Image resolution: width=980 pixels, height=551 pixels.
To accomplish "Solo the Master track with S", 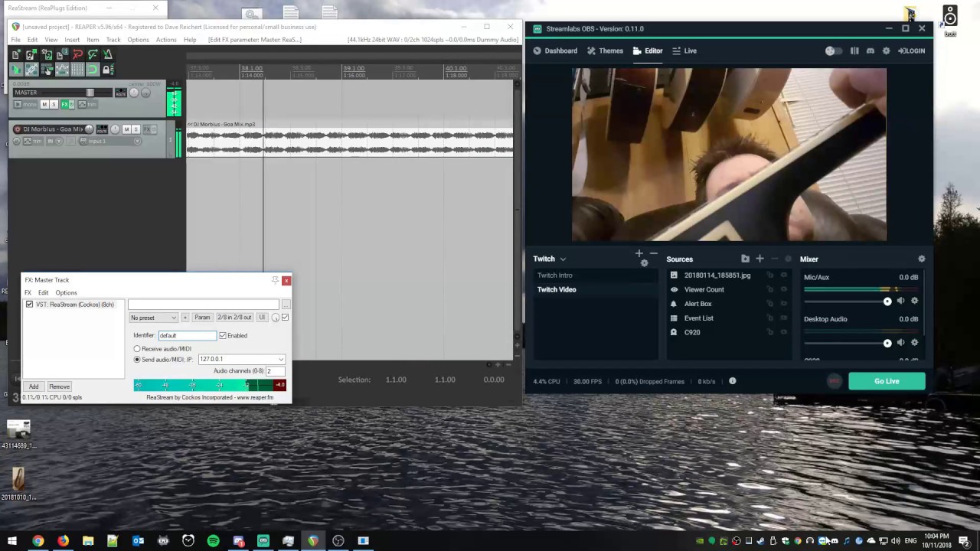I will click(54, 104).
